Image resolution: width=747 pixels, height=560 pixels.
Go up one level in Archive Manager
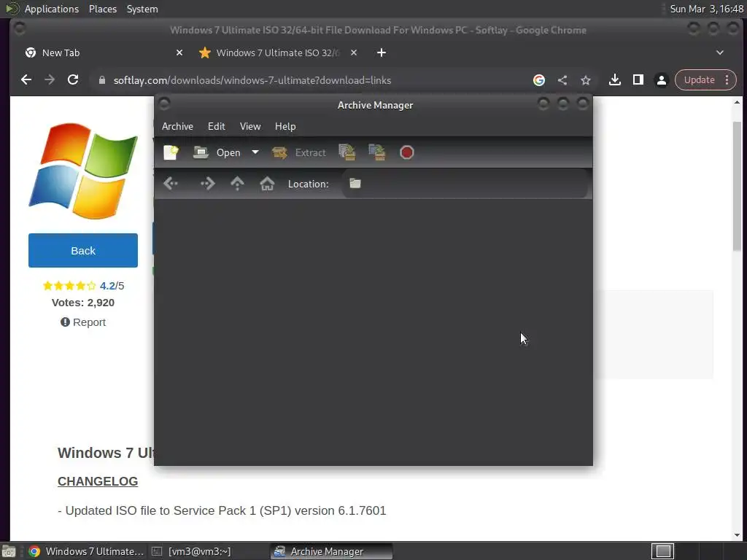click(x=237, y=183)
